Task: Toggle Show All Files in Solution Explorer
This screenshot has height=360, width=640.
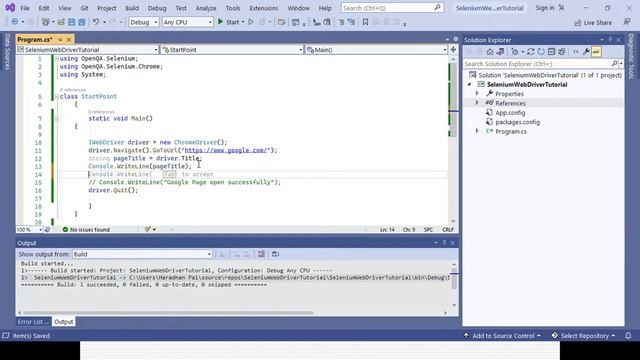Action: click(562, 52)
